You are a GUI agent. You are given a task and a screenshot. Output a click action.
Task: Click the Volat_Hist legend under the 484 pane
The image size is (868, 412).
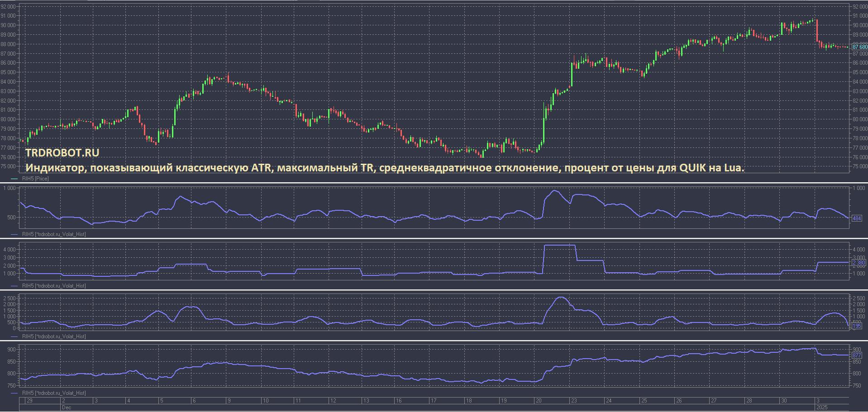coord(53,235)
